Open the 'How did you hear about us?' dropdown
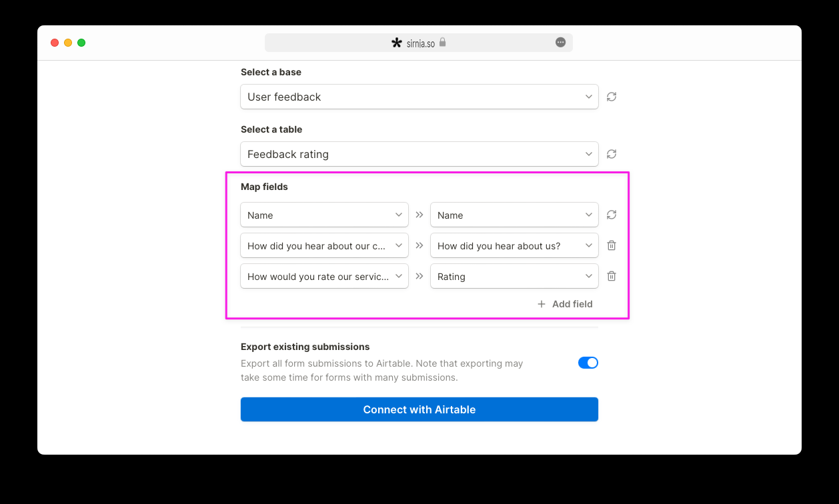The height and width of the screenshot is (504, 839). (x=514, y=245)
